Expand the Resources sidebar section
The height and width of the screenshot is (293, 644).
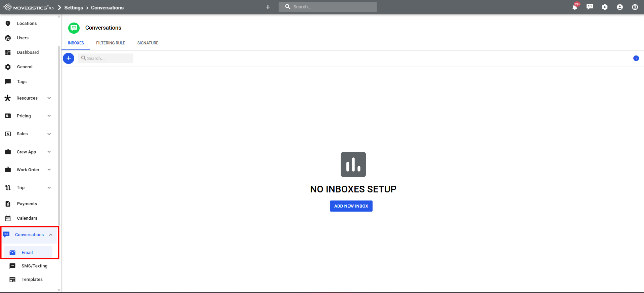coord(49,98)
